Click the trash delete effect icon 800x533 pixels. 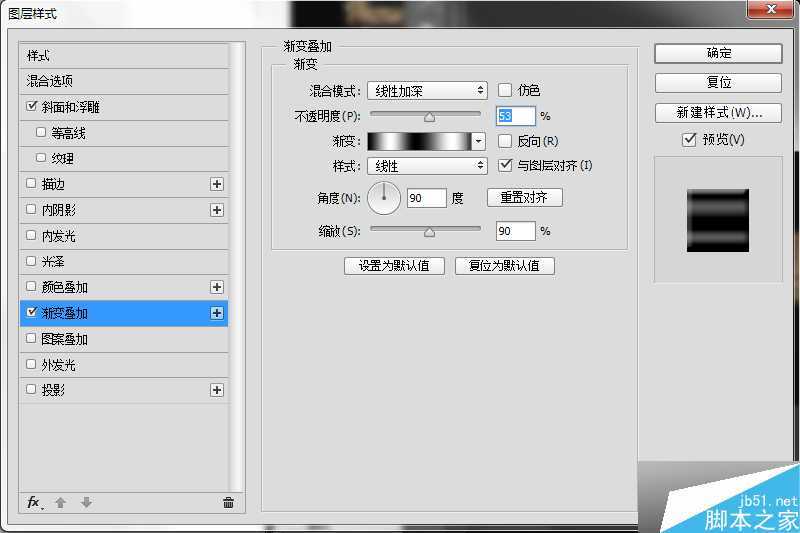point(228,502)
